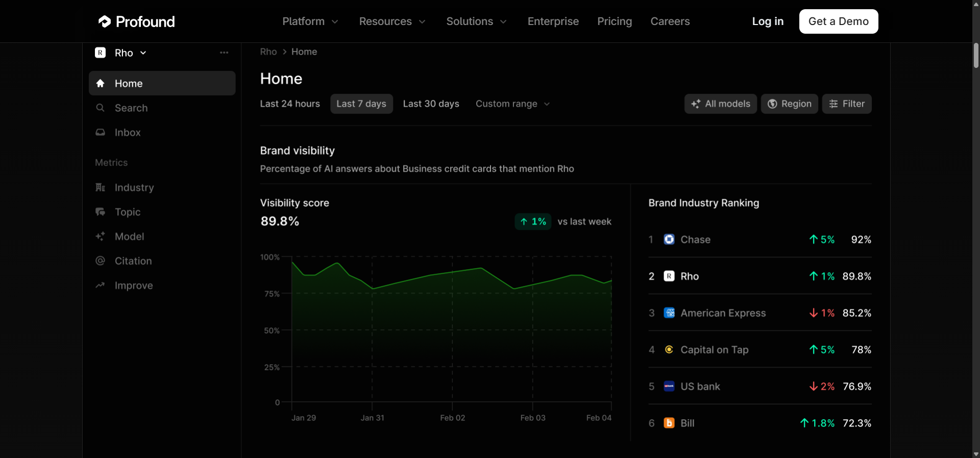The height and width of the screenshot is (458, 980).
Task: Click the Home breadcrumb item
Action: pyautogui.click(x=304, y=52)
